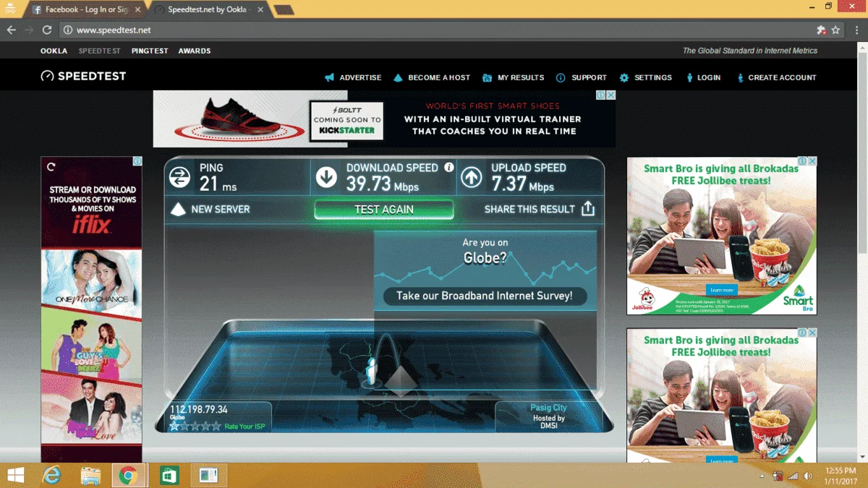Viewport: 868px width, 488px height.
Task: Click the address bar URL field
Action: pyautogui.click(x=434, y=30)
